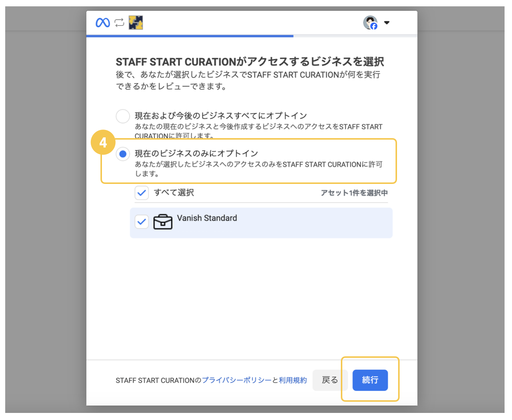The height and width of the screenshot is (420, 512).
Task: Open the プライバシーポリシー link
Action: [237, 380]
